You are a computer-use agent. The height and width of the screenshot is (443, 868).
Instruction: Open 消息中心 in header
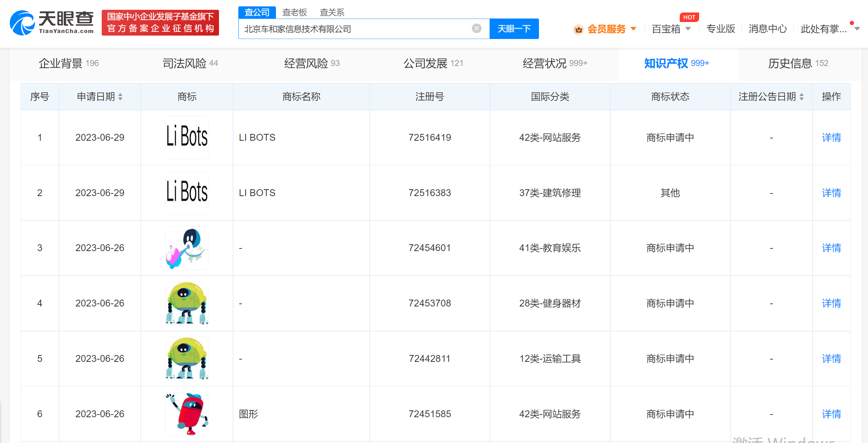coord(768,29)
